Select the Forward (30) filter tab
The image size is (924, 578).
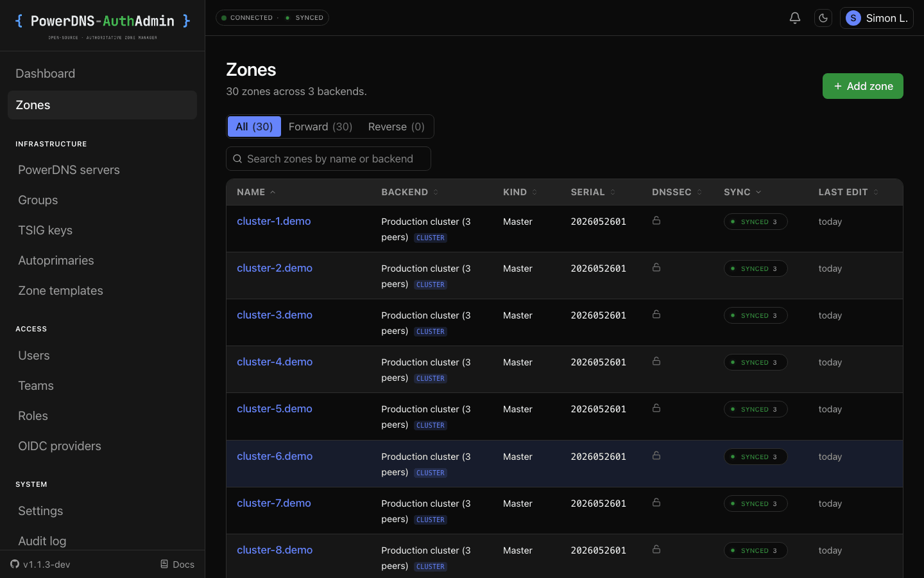320,127
